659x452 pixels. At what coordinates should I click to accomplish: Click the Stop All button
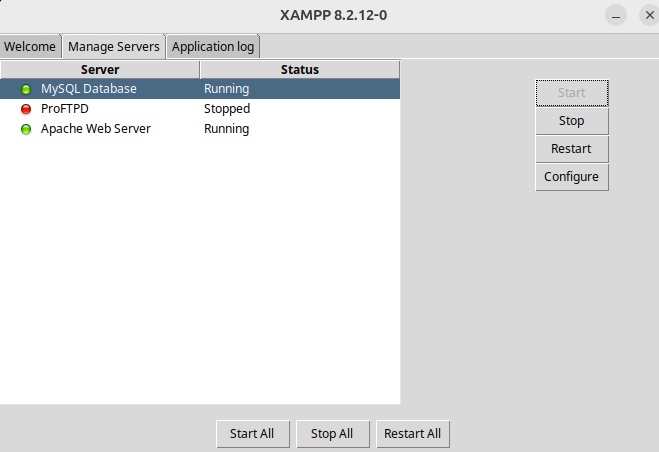[332, 433]
